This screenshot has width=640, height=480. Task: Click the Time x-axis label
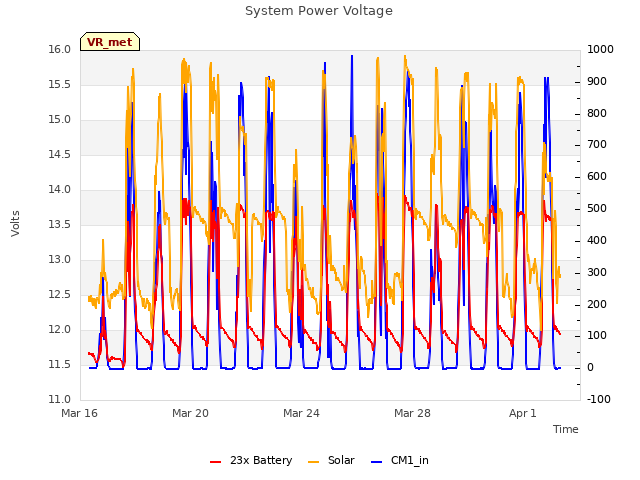pos(565,429)
